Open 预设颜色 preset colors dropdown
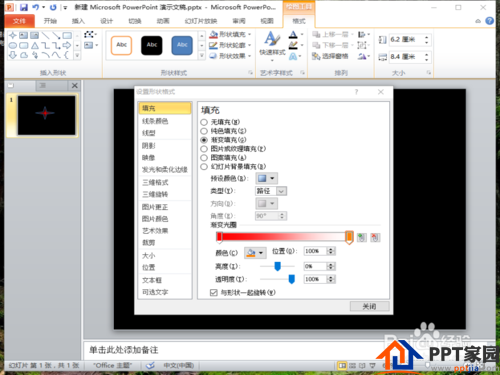Image resolution: width=500 pixels, height=375 pixels. pos(267,178)
